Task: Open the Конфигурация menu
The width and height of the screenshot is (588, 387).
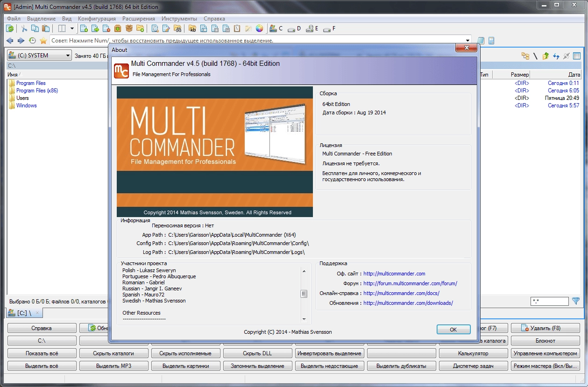Action: point(97,19)
